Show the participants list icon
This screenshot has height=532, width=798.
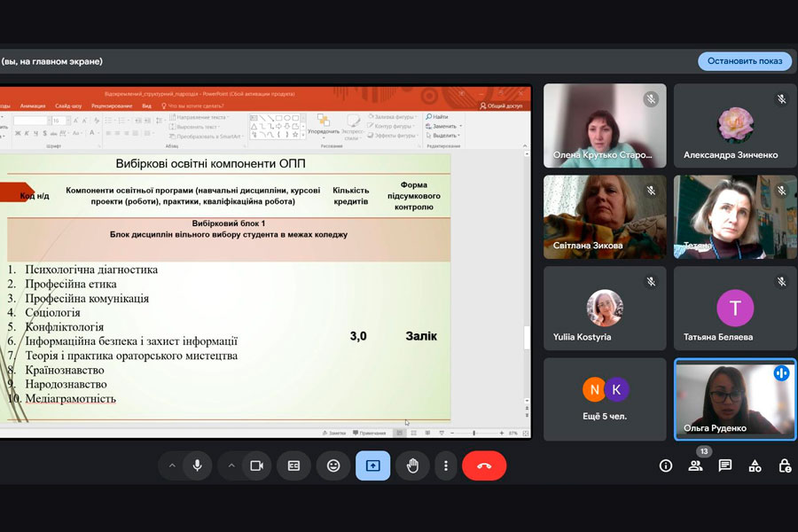695,465
